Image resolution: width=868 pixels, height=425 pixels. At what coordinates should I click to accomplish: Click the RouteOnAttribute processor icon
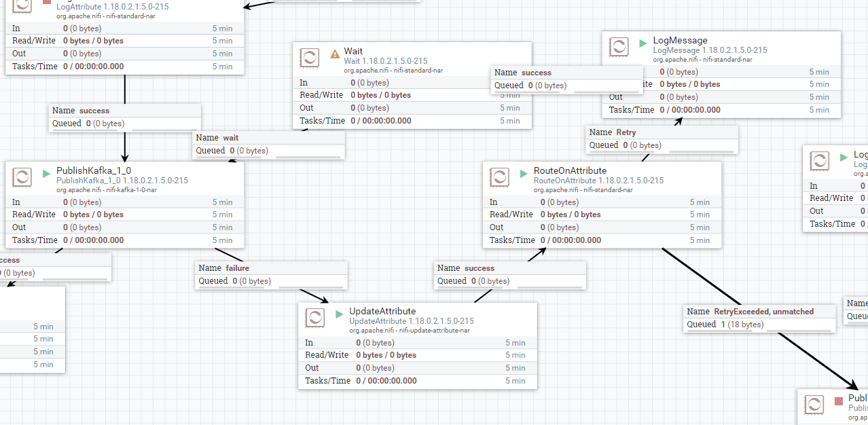pyautogui.click(x=499, y=177)
